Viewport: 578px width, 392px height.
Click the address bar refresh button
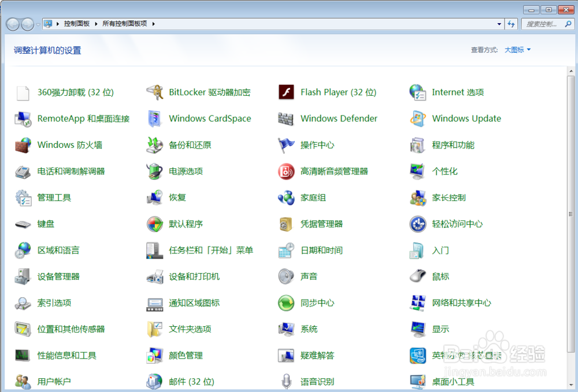point(512,24)
